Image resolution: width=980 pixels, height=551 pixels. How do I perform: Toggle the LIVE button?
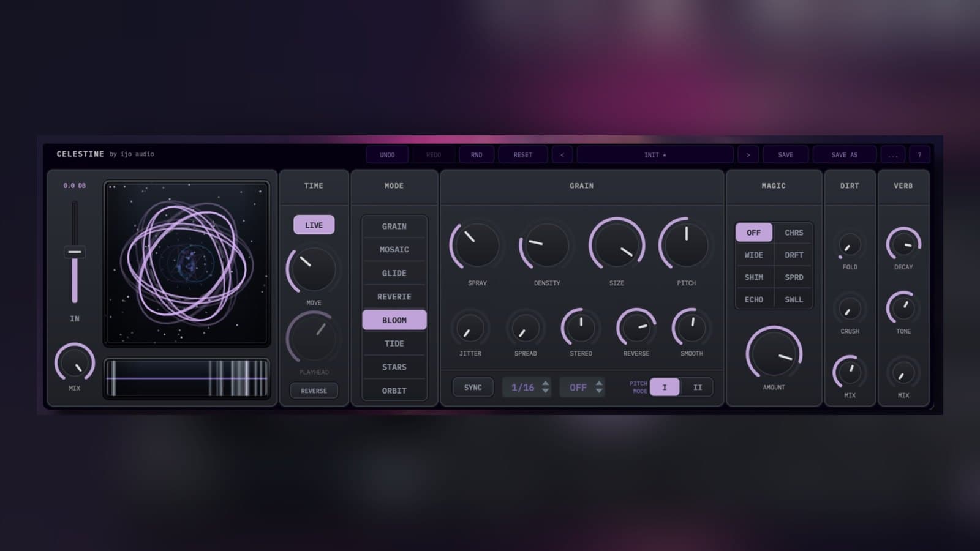click(x=314, y=225)
